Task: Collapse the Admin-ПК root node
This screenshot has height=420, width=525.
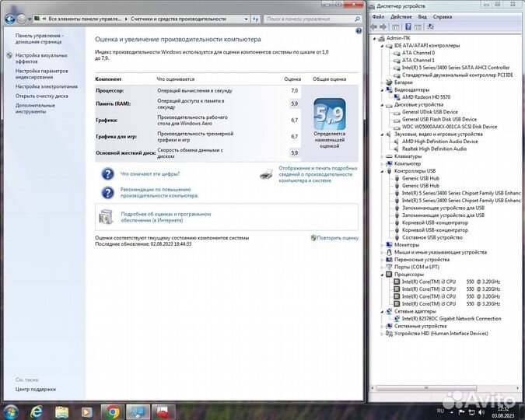Action: click(x=375, y=38)
